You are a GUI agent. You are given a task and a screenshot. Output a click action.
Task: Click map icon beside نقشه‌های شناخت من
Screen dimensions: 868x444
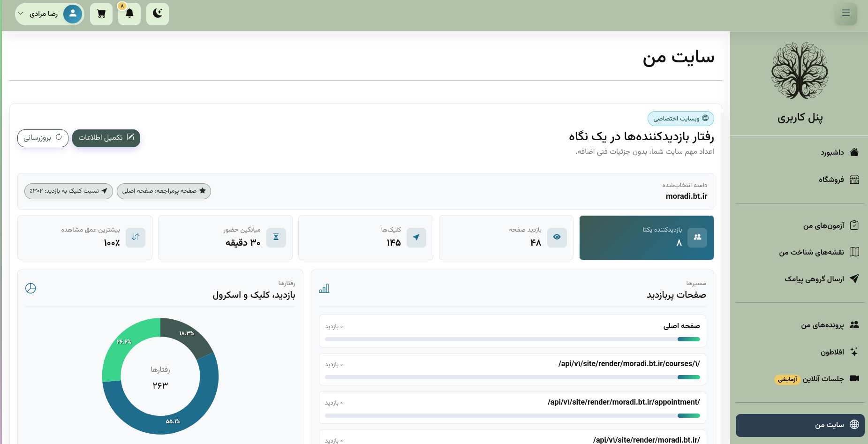click(x=854, y=252)
